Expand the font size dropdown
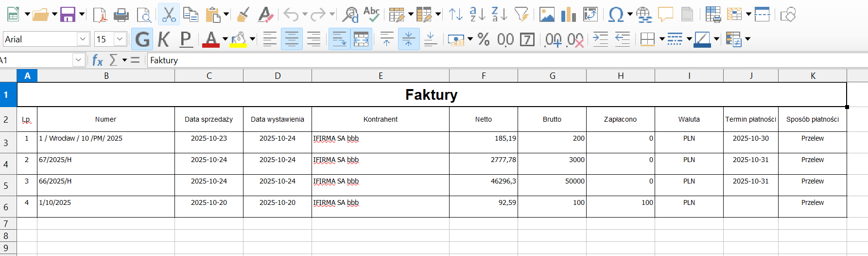The height and width of the screenshot is (256, 868). click(120, 39)
